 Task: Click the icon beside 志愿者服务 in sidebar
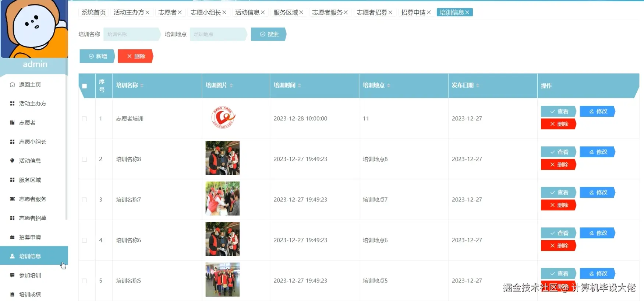pos(12,199)
